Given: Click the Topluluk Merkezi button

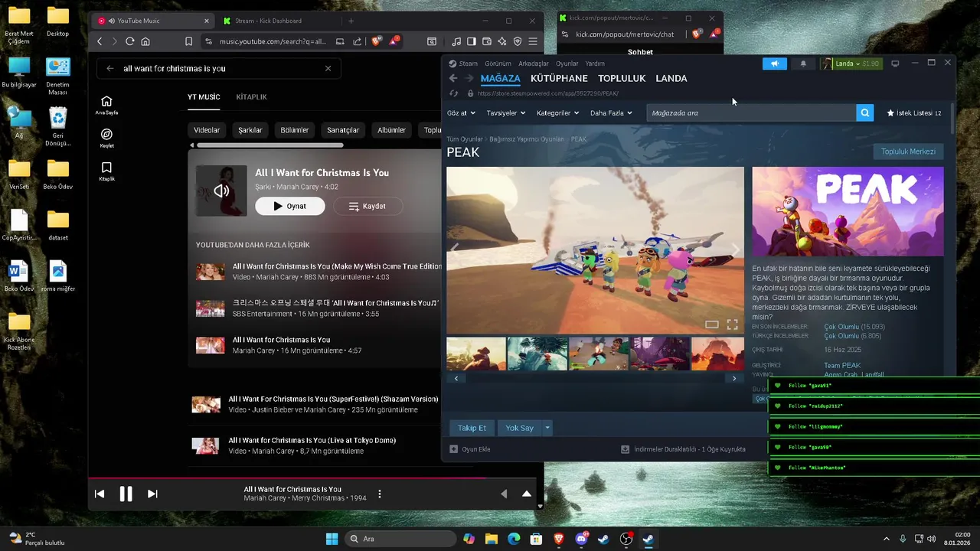Looking at the screenshot, I should click(908, 152).
